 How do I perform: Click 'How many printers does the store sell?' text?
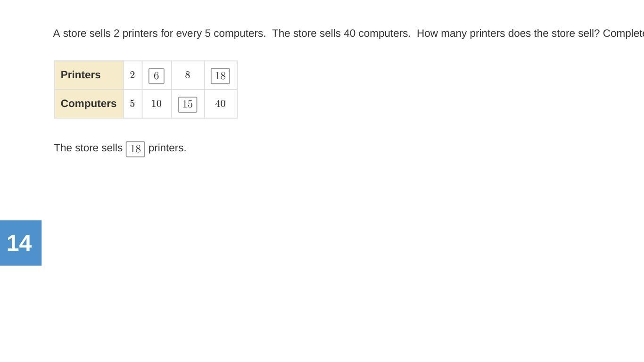pos(508,33)
